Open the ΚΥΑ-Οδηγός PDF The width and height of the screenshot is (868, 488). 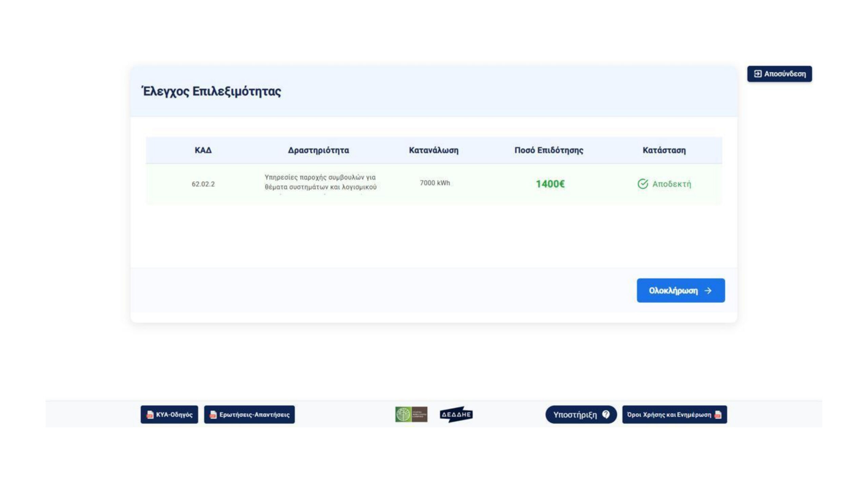(x=174, y=414)
